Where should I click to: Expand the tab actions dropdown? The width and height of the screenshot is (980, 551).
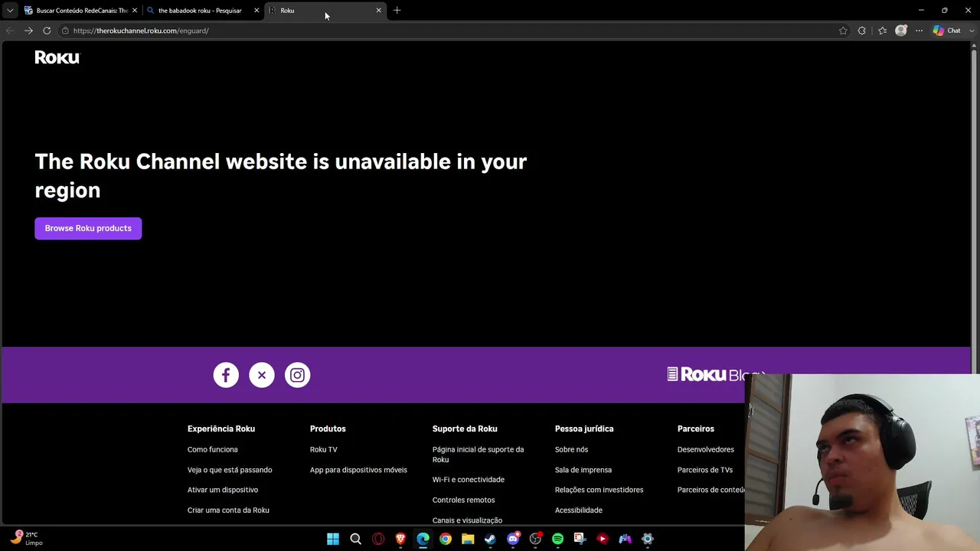(10, 11)
